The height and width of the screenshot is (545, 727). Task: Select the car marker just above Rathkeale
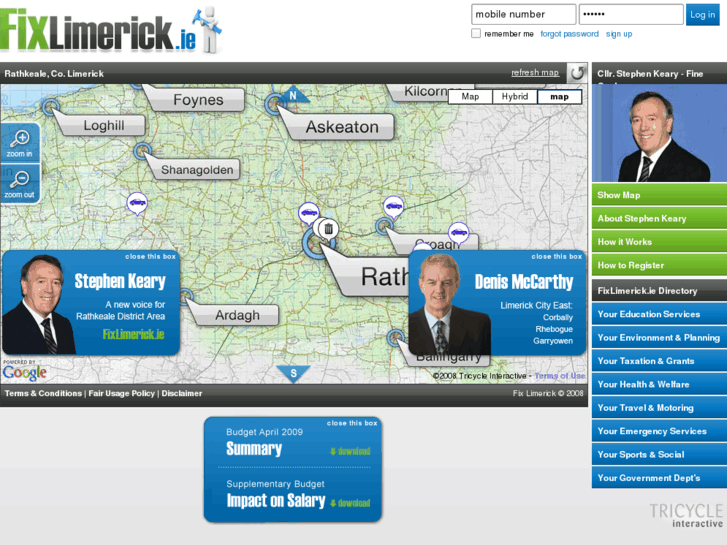point(308,213)
